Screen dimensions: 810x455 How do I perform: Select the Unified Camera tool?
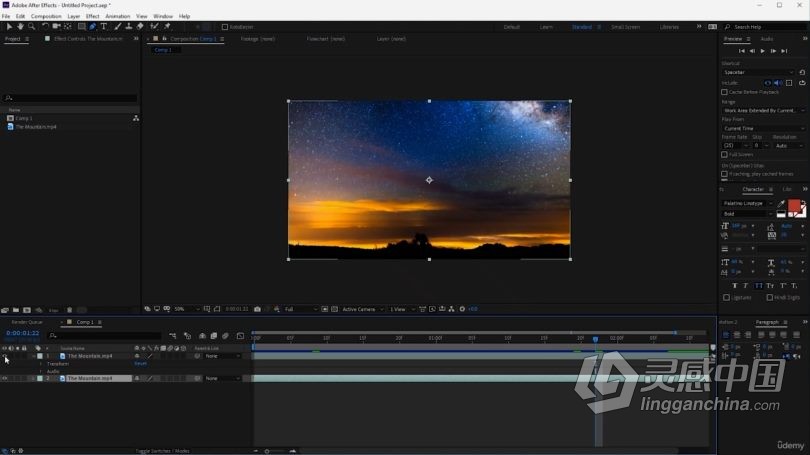(x=56, y=26)
